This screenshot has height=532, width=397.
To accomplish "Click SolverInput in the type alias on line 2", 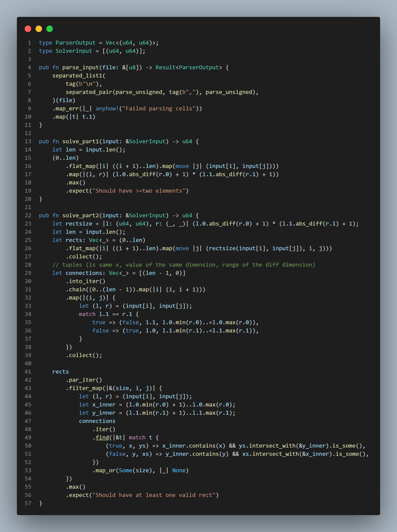I will pyautogui.click(x=74, y=51).
